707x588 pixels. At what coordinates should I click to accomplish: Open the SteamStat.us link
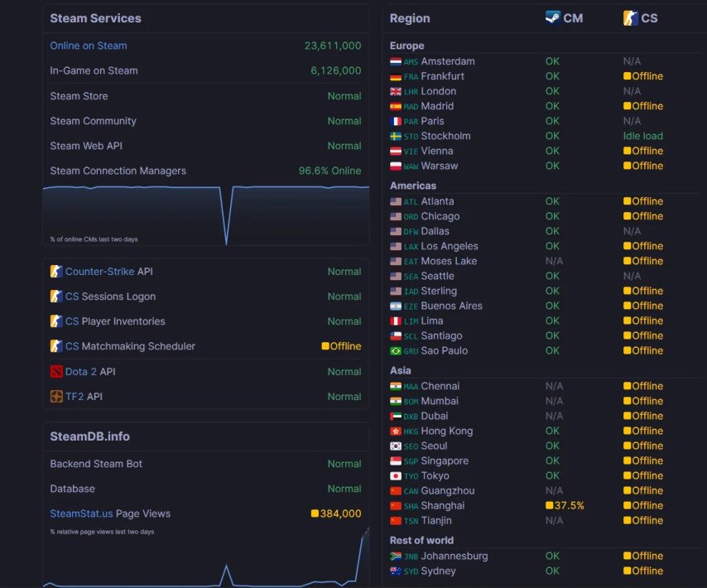[81, 513]
